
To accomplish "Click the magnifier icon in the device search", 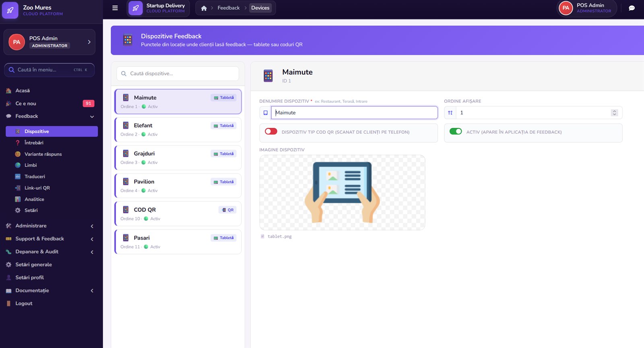I will 124,74.
